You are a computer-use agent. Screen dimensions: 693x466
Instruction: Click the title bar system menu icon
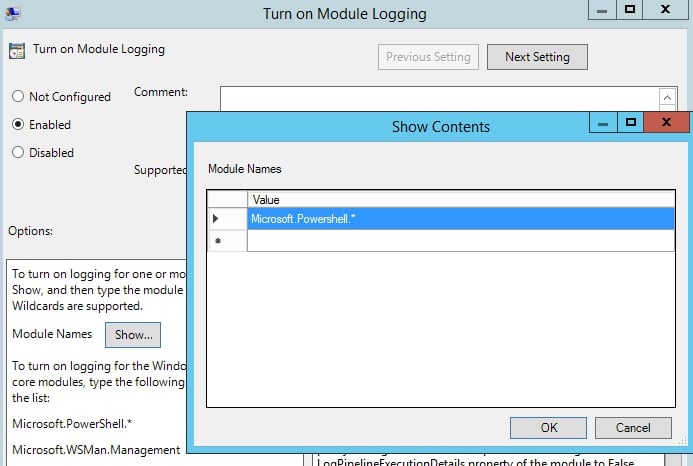(12, 14)
